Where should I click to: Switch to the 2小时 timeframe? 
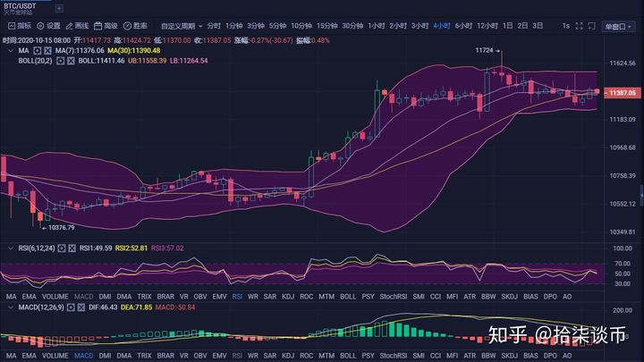pos(398,26)
